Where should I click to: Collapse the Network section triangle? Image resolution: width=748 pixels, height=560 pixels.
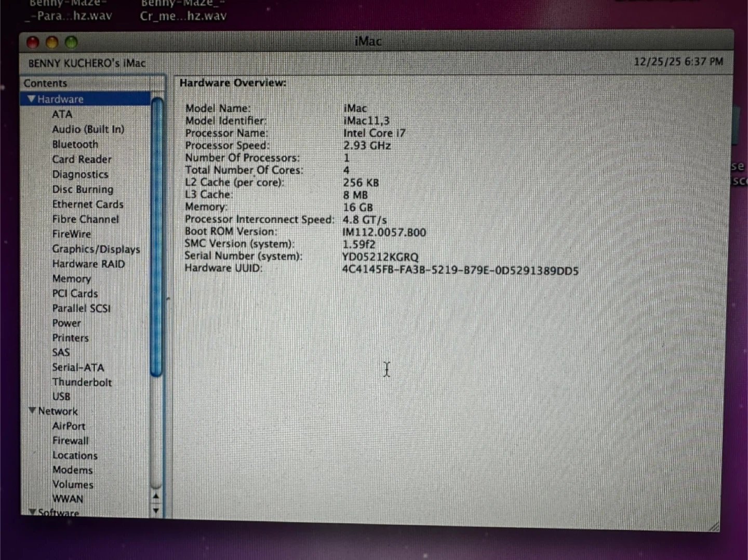[32, 411]
